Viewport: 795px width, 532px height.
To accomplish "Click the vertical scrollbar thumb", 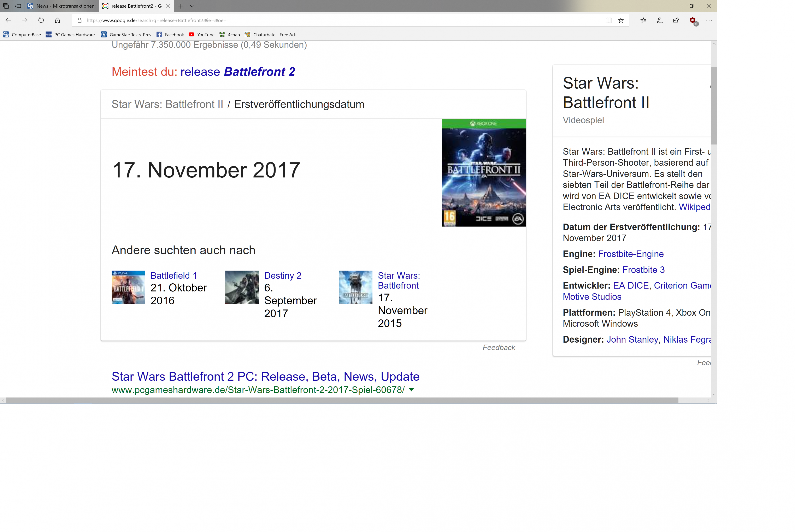I will click(714, 106).
